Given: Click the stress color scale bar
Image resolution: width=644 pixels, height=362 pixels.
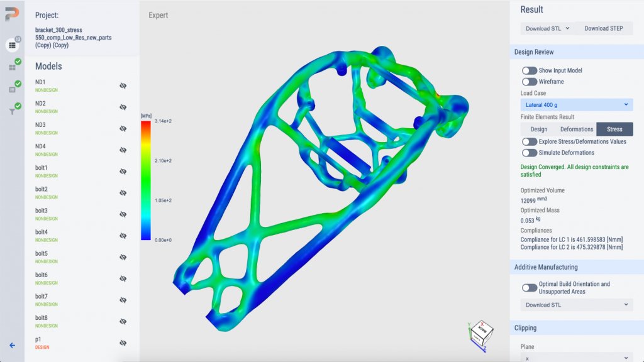Looking at the screenshot, I should 146,180.
